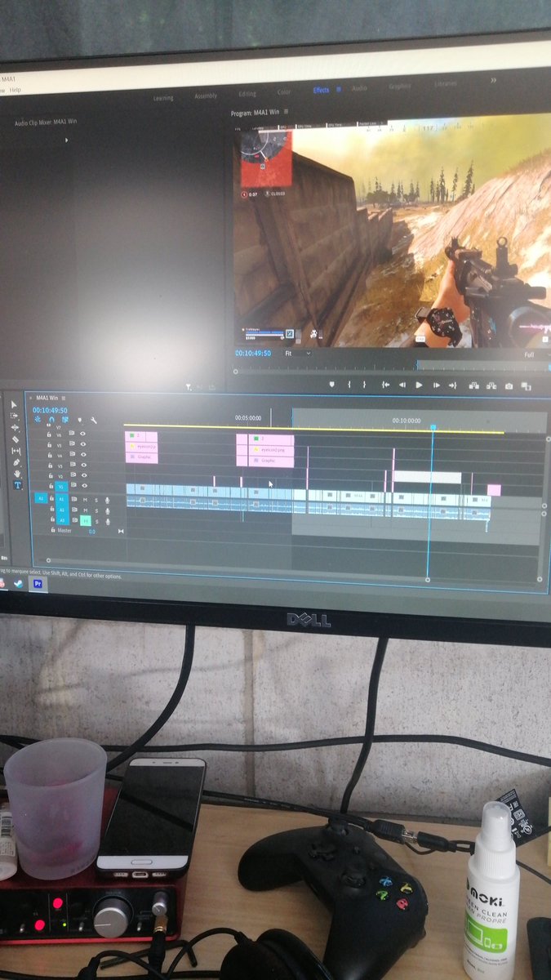Toggle V3 track output eye
The height and width of the screenshot is (980, 551).
point(83,465)
